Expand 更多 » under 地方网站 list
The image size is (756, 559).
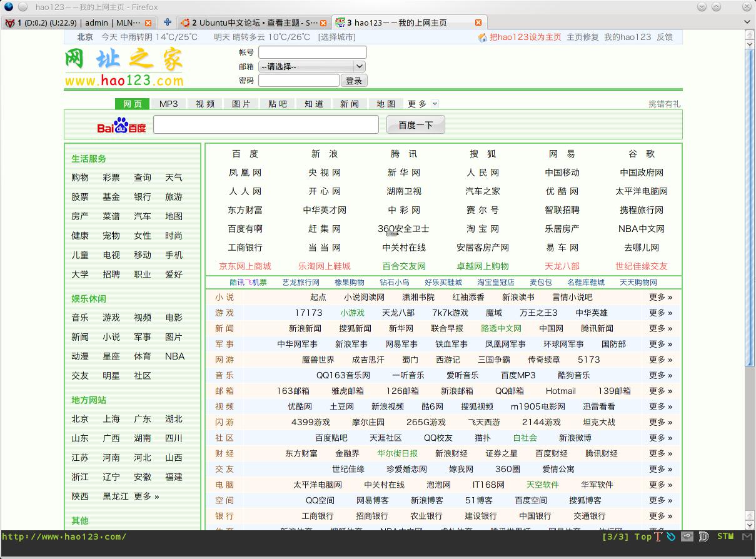146,496
